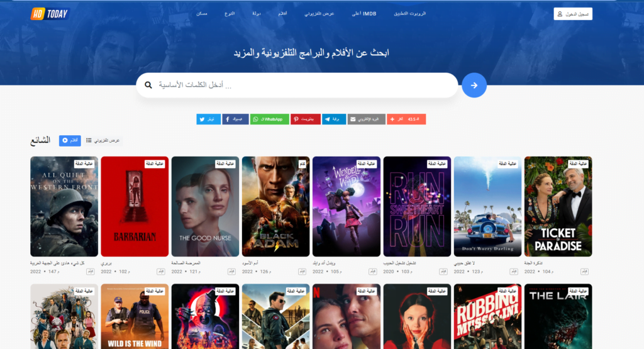This screenshot has height=349, width=644.
Task: Share via the email button
Action: point(367,119)
